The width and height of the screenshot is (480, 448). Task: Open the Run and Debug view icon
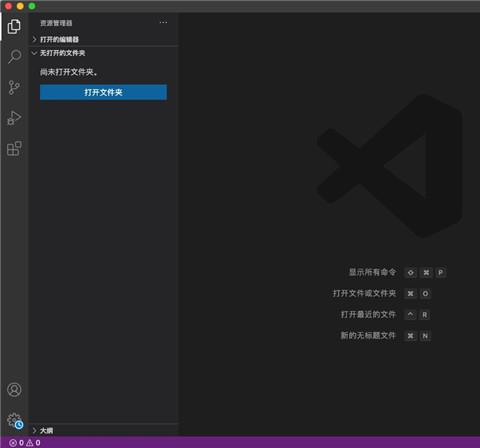pyautogui.click(x=14, y=118)
